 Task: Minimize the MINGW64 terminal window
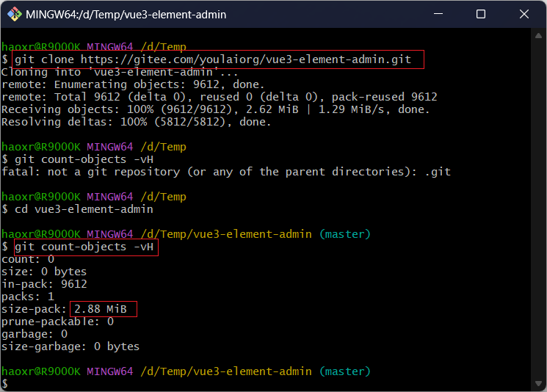438,14
